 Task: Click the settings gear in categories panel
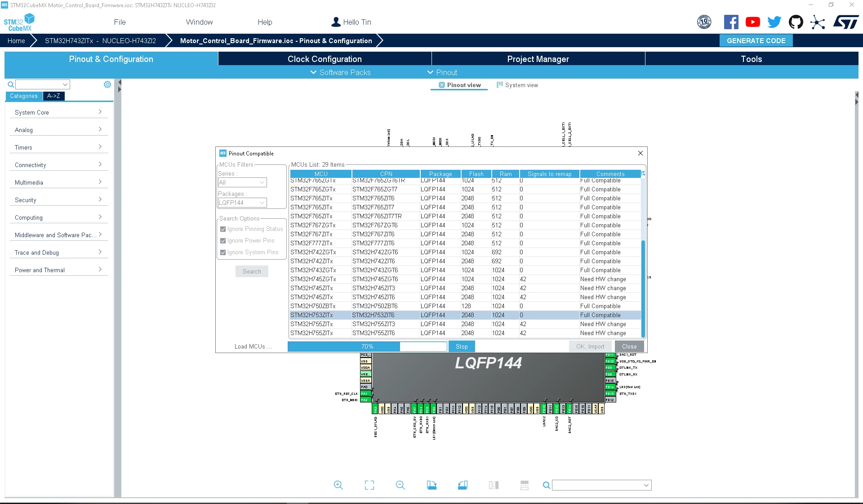pos(107,84)
